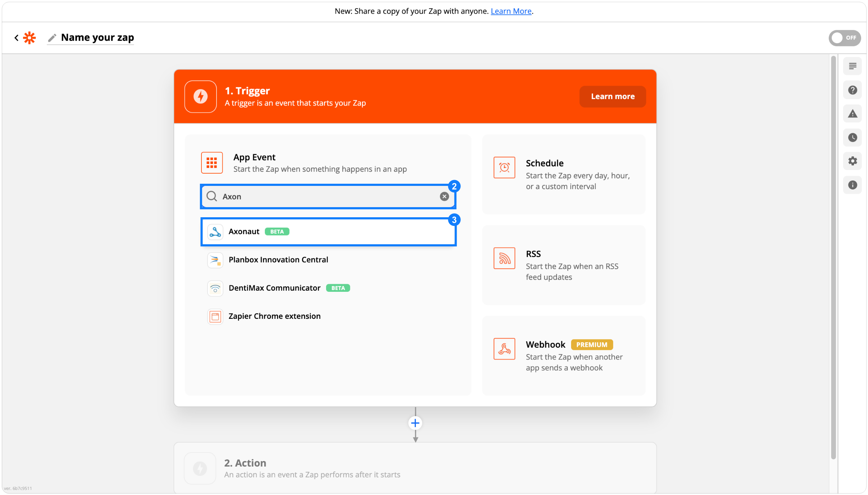The height and width of the screenshot is (495, 868).
Task: Click the Learn more button in Trigger header
Action: pyautogui.click(x=613, y=97)
